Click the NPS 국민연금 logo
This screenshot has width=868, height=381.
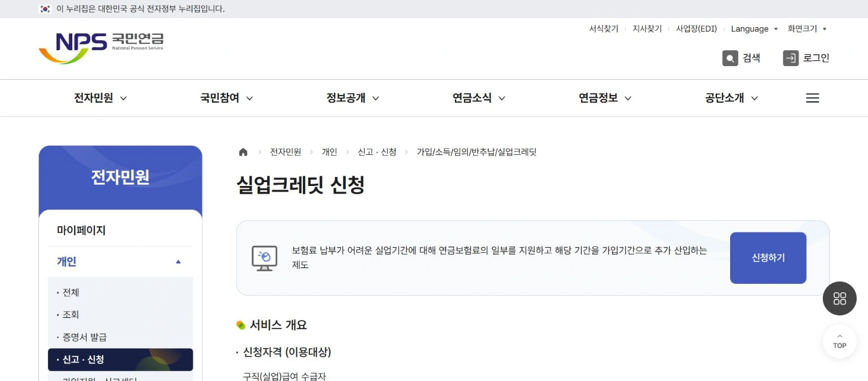(x=101, y=48)
